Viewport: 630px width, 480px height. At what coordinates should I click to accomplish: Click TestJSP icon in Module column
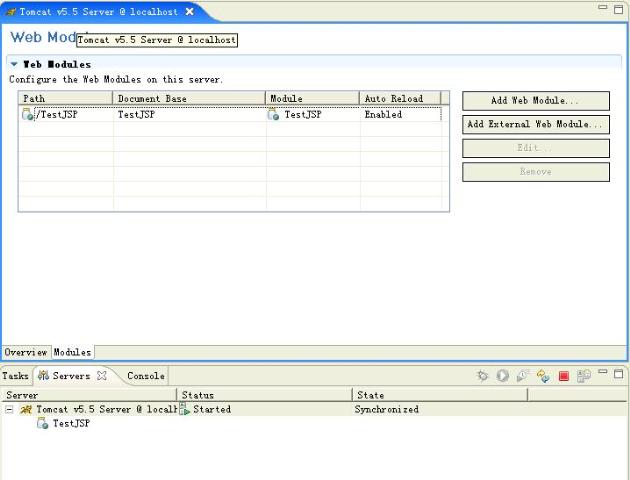(273, 114)
